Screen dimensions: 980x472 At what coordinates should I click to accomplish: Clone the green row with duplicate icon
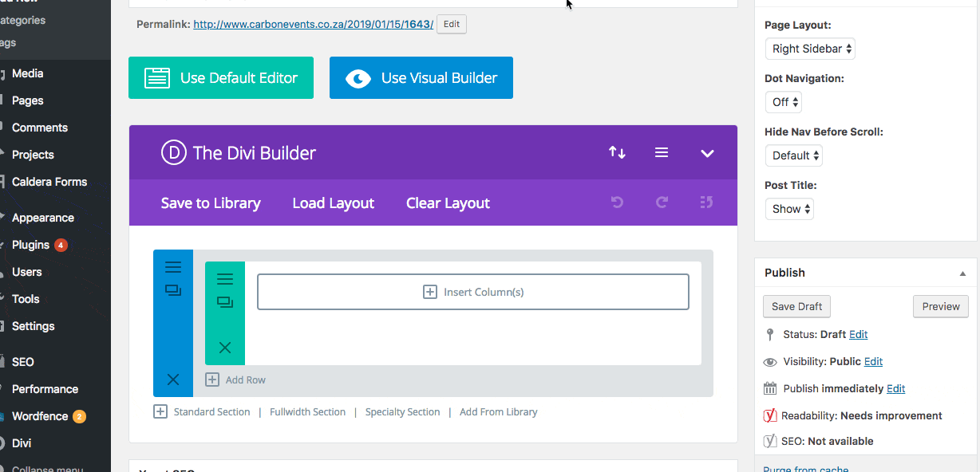click(x=225, y=303)
